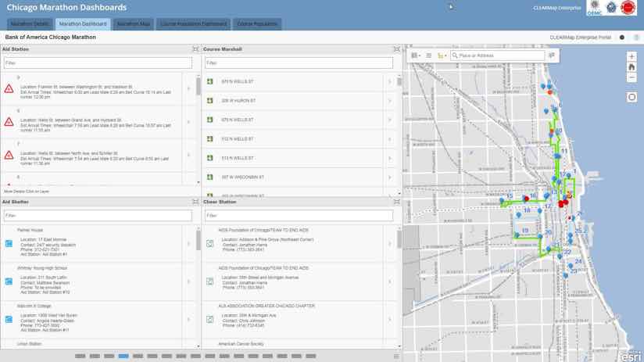
Task: Click the OEMC logo in header
Action: click(x=594, y=8)
